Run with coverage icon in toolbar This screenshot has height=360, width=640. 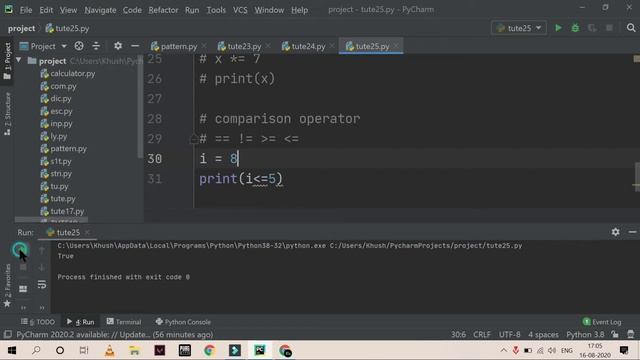click(592, 28)
